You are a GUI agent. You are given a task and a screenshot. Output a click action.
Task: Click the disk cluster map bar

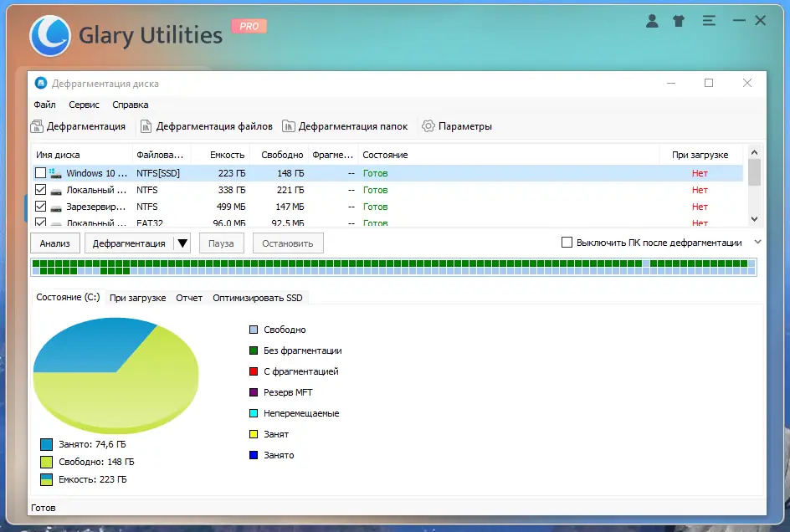393,267
